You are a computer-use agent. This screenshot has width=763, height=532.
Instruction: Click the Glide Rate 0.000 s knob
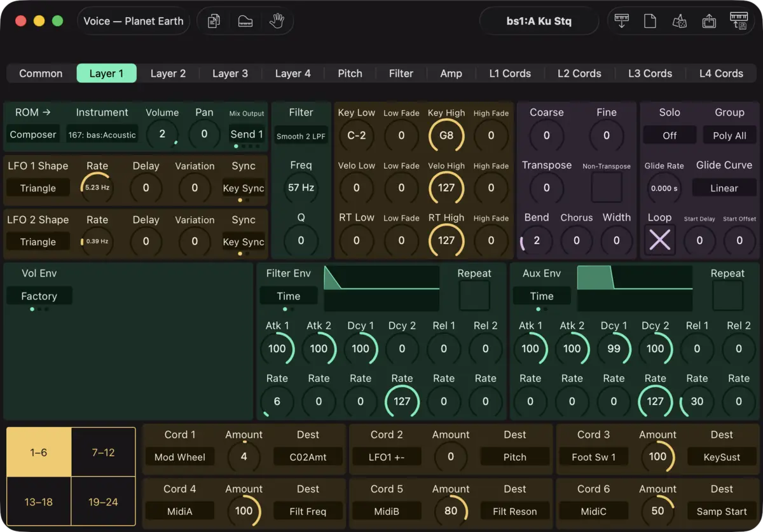coord(664,188)
